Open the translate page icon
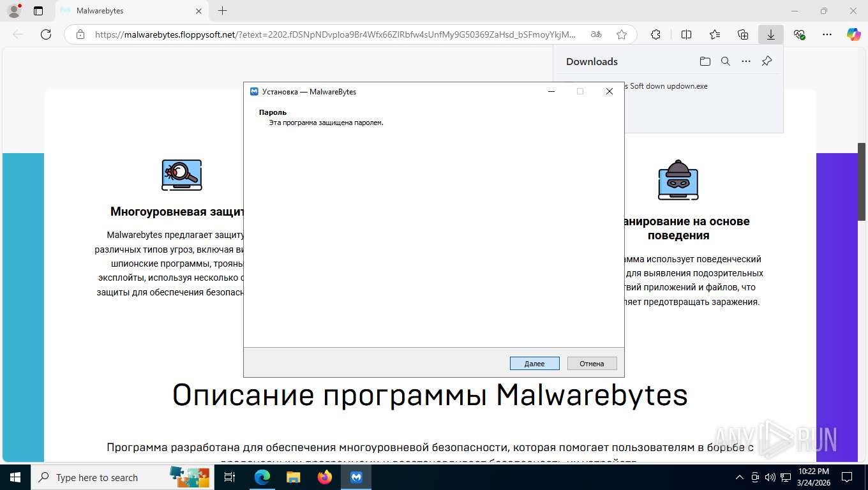Screen dimensions: 868x490 [x=596, y=34]
